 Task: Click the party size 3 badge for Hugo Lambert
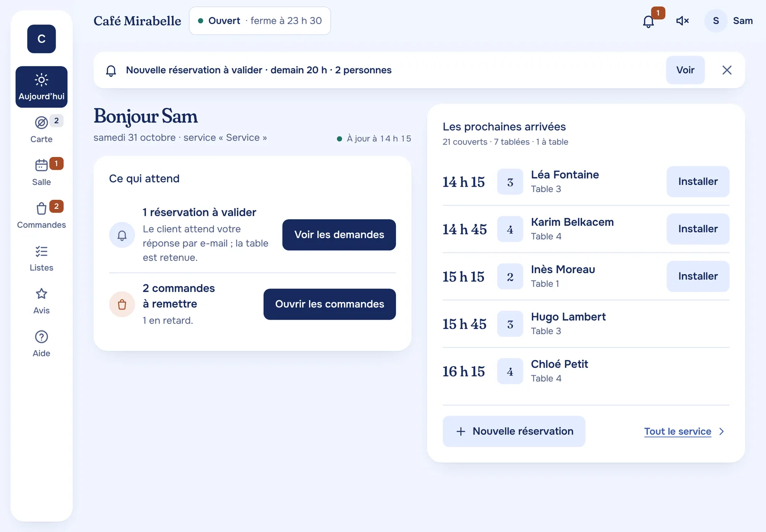point(510,324)
